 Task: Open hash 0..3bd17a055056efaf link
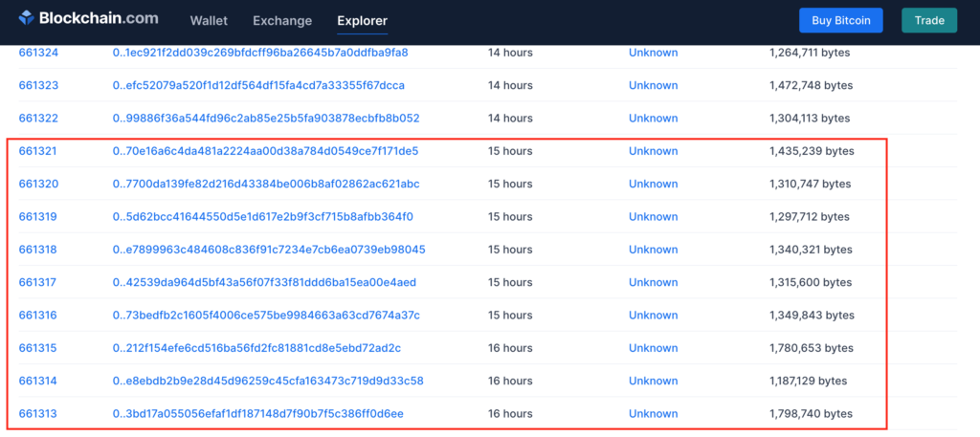[257, 414]
